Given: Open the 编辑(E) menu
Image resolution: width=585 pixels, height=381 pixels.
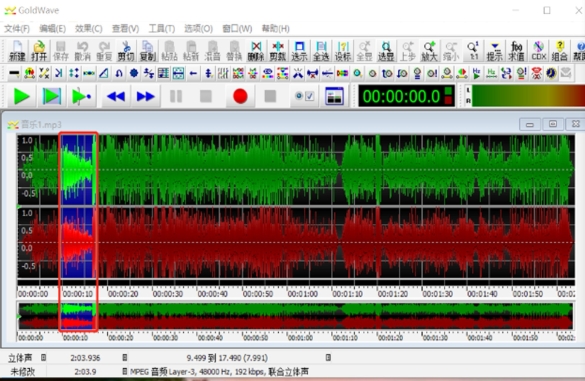Looking at the screenshot, I should (53, 29).
